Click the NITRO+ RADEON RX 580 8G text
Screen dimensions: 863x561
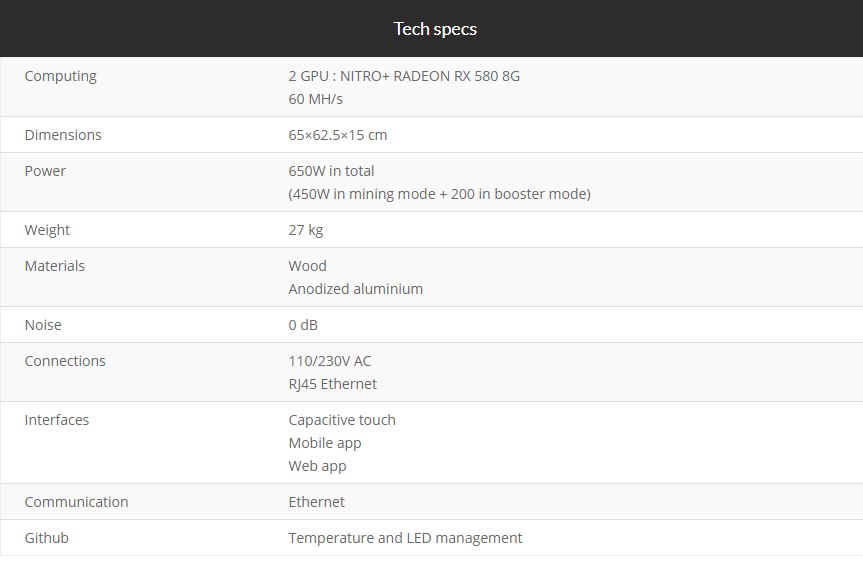(x=430, y=76)
